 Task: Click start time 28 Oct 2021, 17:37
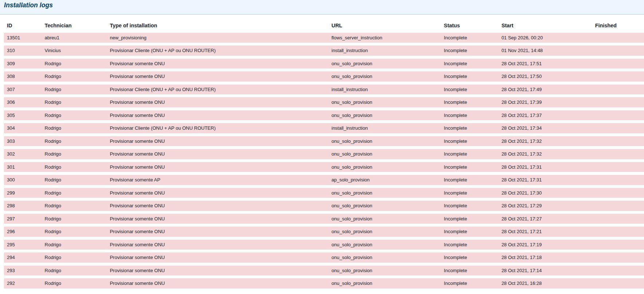point(521,115)
